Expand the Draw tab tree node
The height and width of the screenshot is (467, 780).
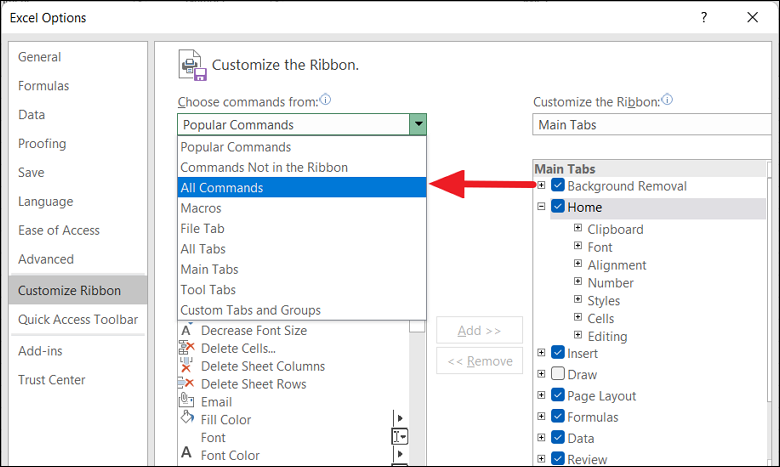(541, 374)
